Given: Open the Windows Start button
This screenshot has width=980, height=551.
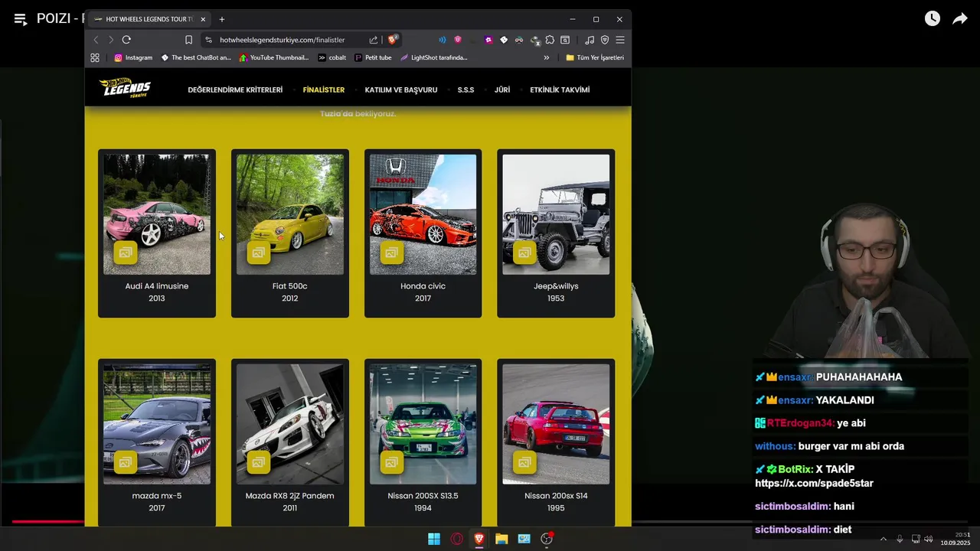Looking at the screenshot, I should [434, 539].
